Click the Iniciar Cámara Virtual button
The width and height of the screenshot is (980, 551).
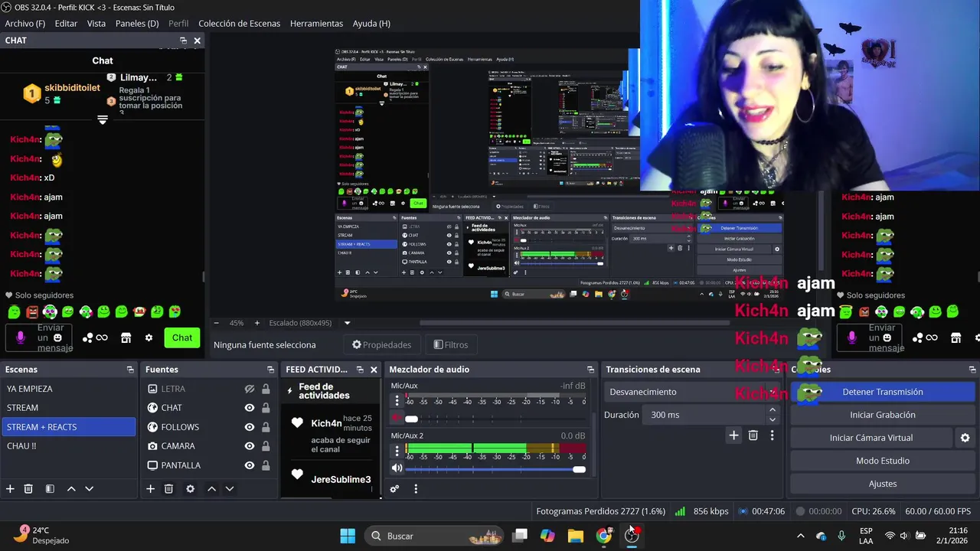click(871, 438)
